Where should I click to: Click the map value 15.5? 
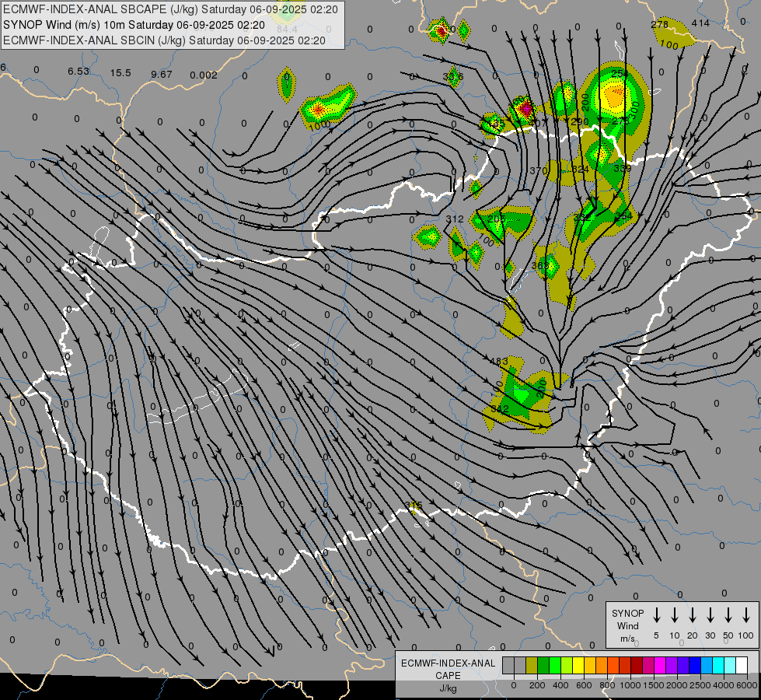[x=120, y=73]
